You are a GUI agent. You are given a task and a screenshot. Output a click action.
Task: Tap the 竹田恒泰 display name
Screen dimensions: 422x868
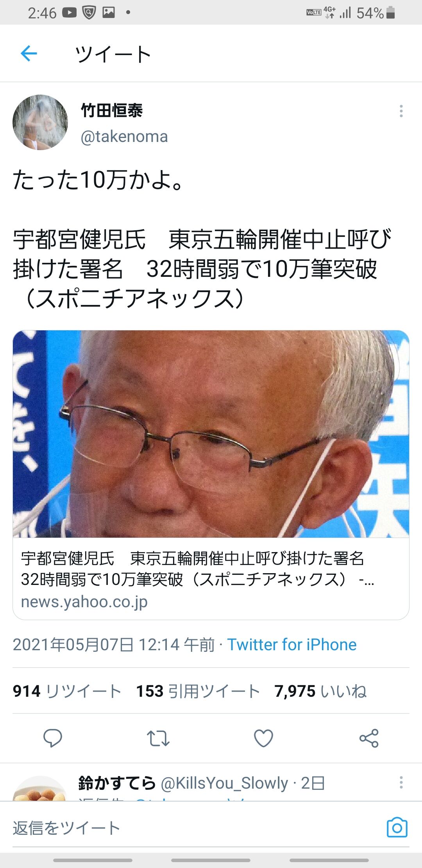point(112,110)
